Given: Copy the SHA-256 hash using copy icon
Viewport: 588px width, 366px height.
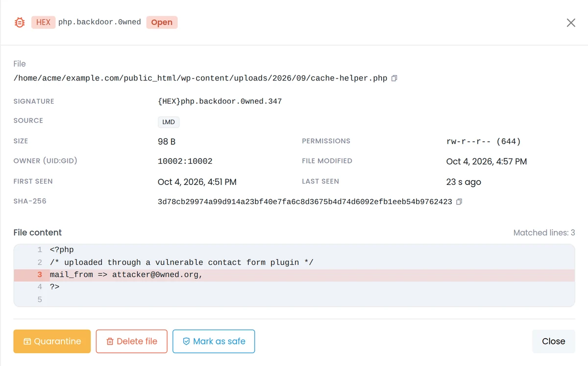Looking at the screenshot, I should (459, 202).
